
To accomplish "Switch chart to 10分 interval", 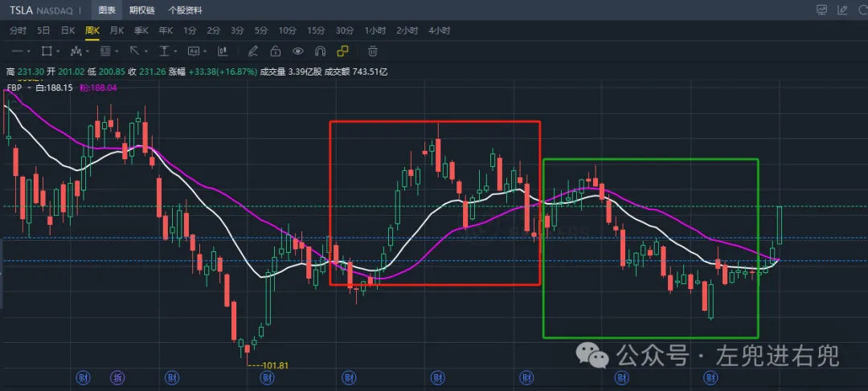I will pyautogui.click(x=287, y=31).
